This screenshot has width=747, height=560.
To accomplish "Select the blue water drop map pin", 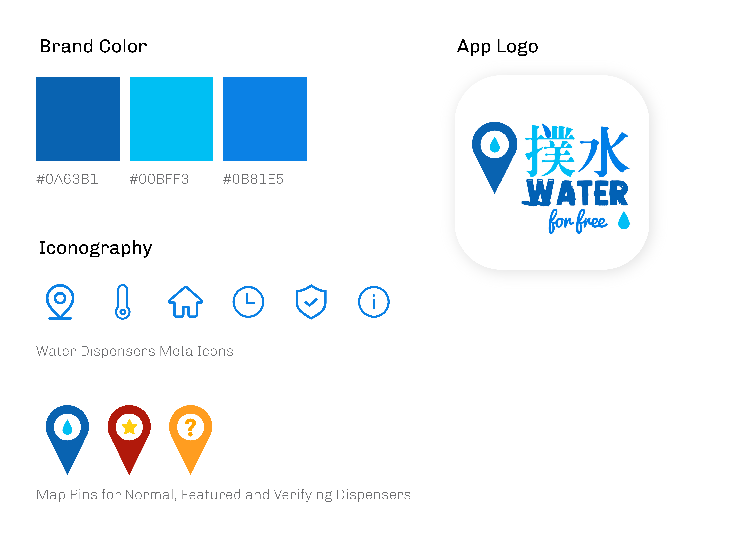I will (x=67, y=439).
